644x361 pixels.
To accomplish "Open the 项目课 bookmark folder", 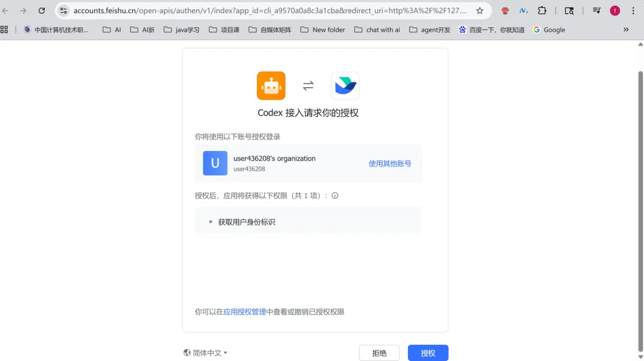I will click(224, 30).
